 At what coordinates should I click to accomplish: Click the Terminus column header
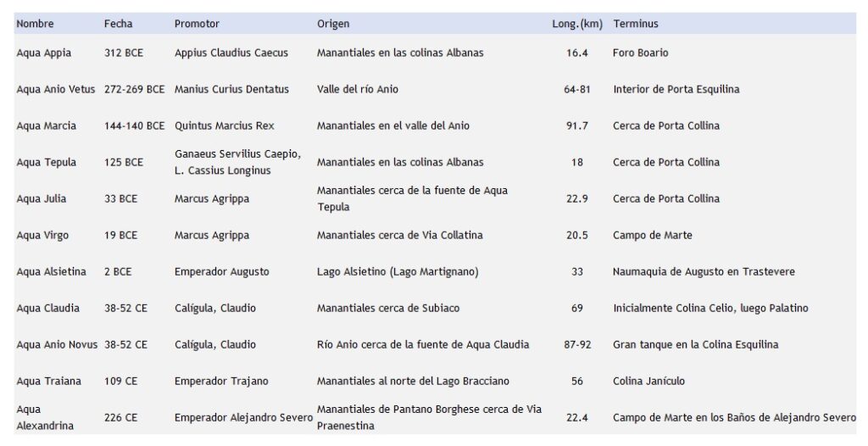[635, 24]
